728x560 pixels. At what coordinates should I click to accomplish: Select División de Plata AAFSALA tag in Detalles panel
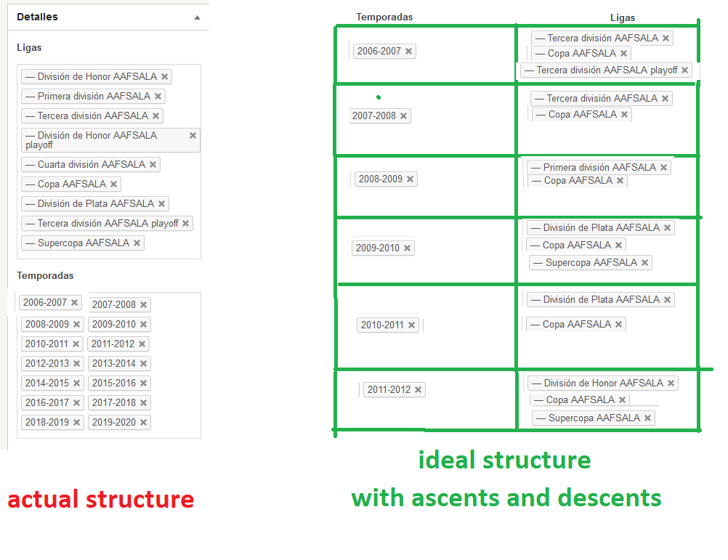pos(94,204)
